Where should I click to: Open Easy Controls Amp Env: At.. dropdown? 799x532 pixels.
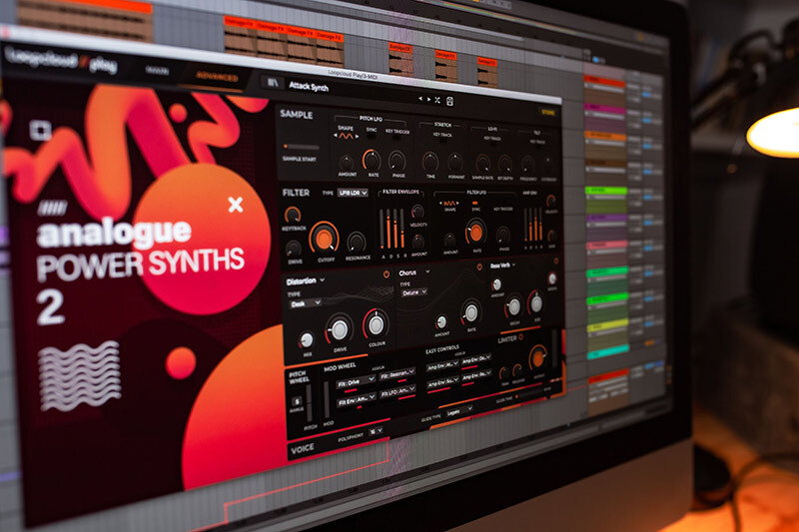click(x=442, y=365)
